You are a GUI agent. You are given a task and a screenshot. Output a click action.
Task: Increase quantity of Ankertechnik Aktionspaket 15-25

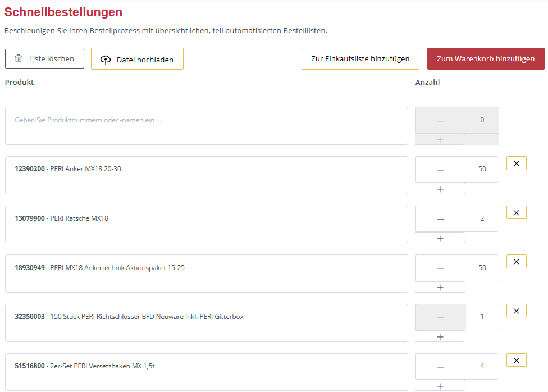[440, 288]
